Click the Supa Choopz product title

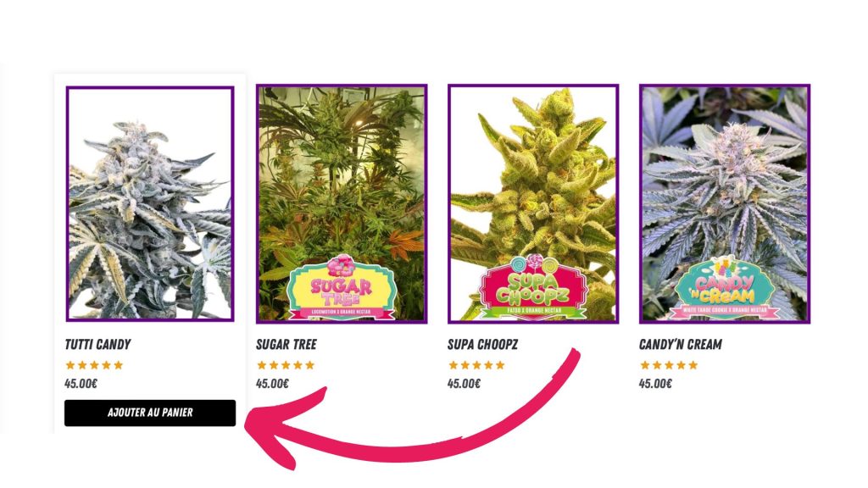pyautogui.click(x=482, y=345)
